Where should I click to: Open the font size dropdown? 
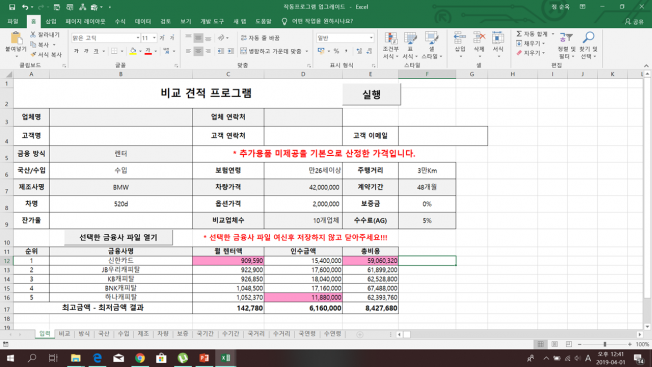154,38
